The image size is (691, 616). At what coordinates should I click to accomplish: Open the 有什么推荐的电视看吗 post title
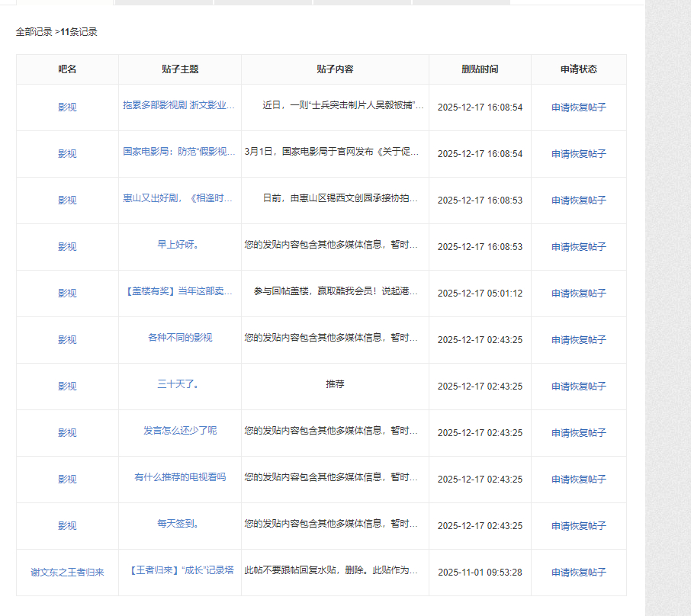click(179, 477)
